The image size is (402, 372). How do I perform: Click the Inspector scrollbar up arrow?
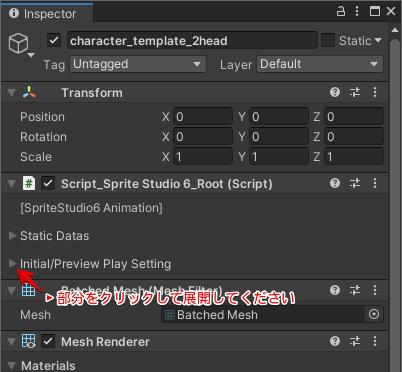pyautogui.click(x=395, y=30)
